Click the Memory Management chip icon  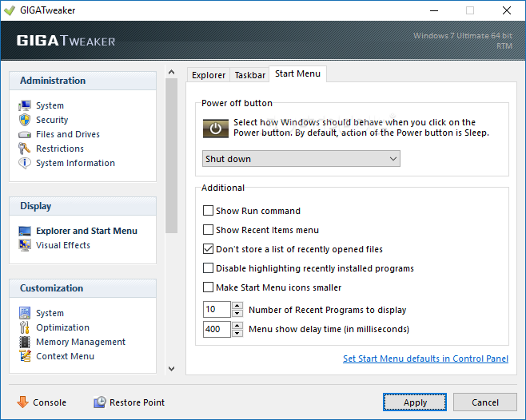point(25,342)
